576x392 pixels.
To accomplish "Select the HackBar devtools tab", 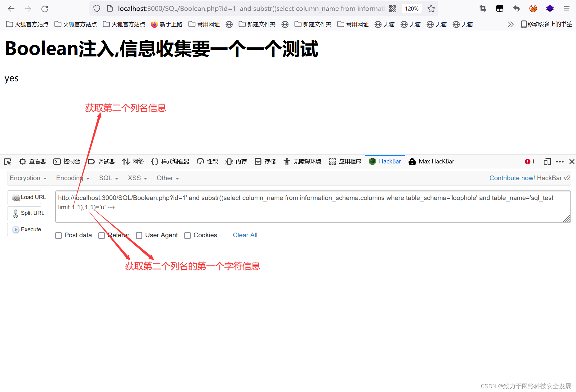I will coord(385,162).
